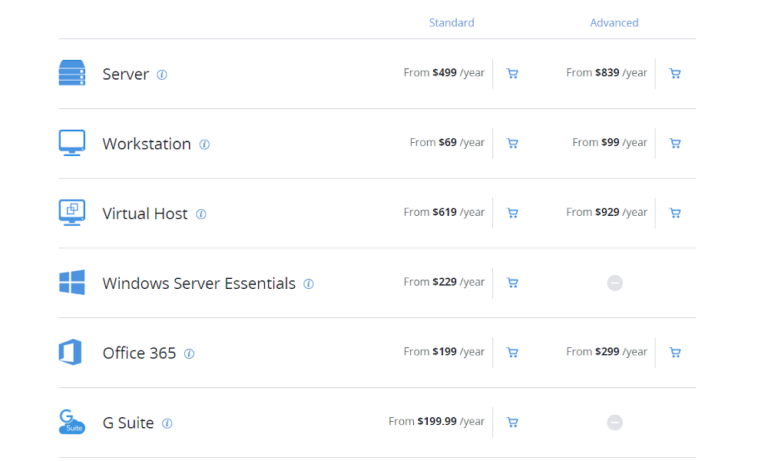Add Office 365 Standard plan to cart
Viewport: 768px width, 461px height.
[x=512, y=352]
